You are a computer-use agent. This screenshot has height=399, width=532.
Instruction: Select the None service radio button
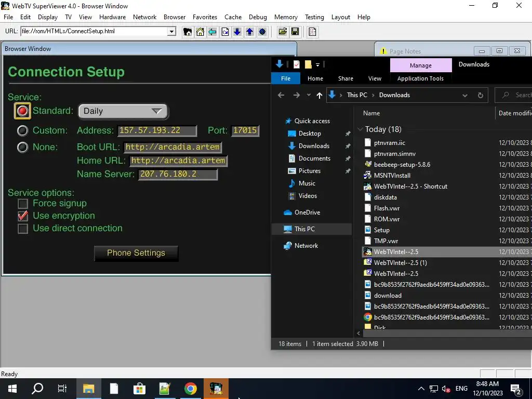click(22, 147)
